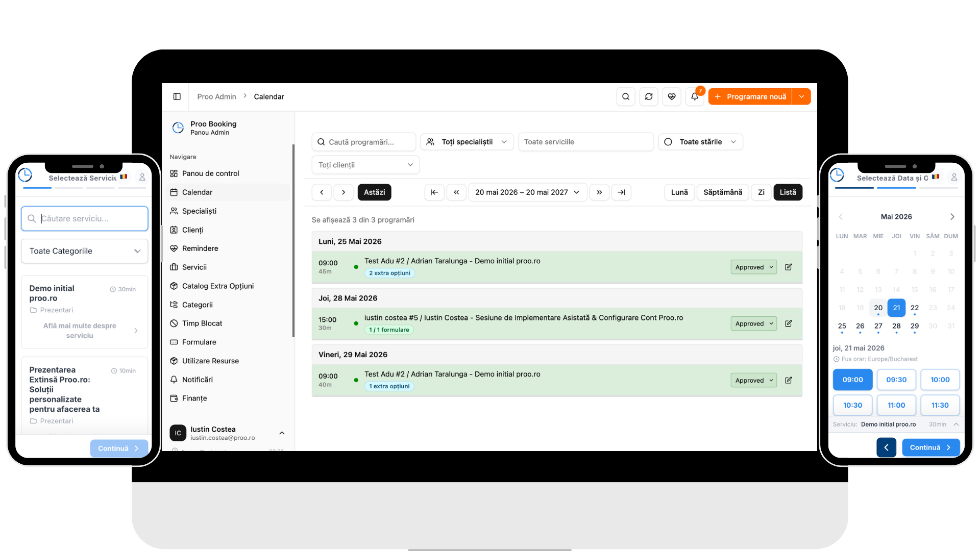Change Approved status for 28 Mai appointment
Image resolution: width=980 pixels, height=551 pixels.
[754, 324]
